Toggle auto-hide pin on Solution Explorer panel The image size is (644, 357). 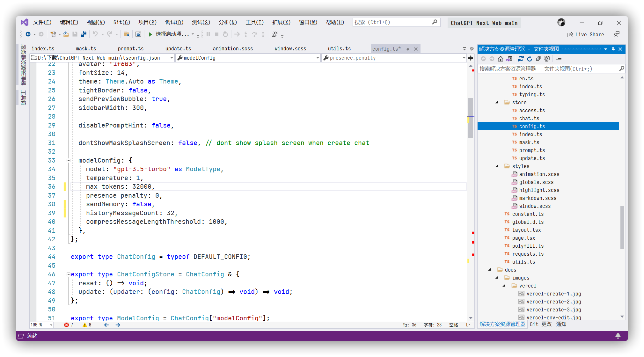tap(613, 49)
